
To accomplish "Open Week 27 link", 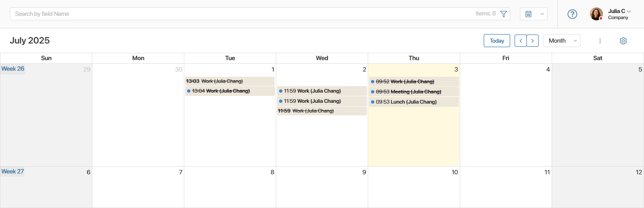I will coord(13,171).
